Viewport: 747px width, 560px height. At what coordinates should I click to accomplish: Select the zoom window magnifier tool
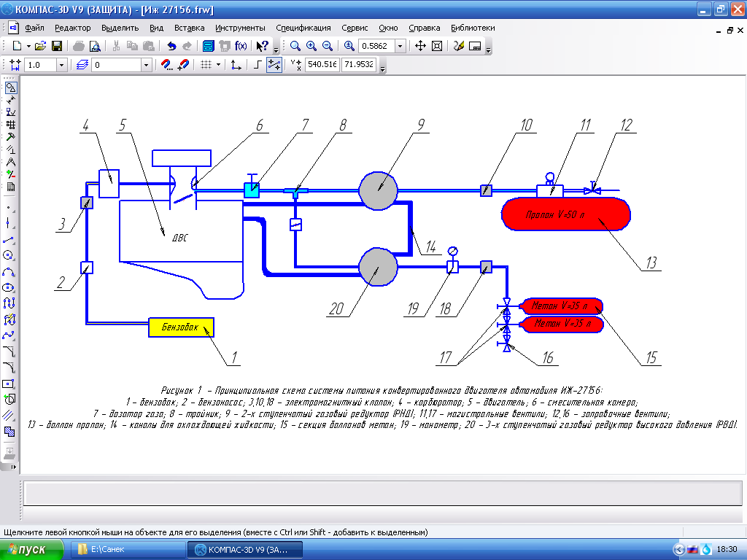pos(295,46)
